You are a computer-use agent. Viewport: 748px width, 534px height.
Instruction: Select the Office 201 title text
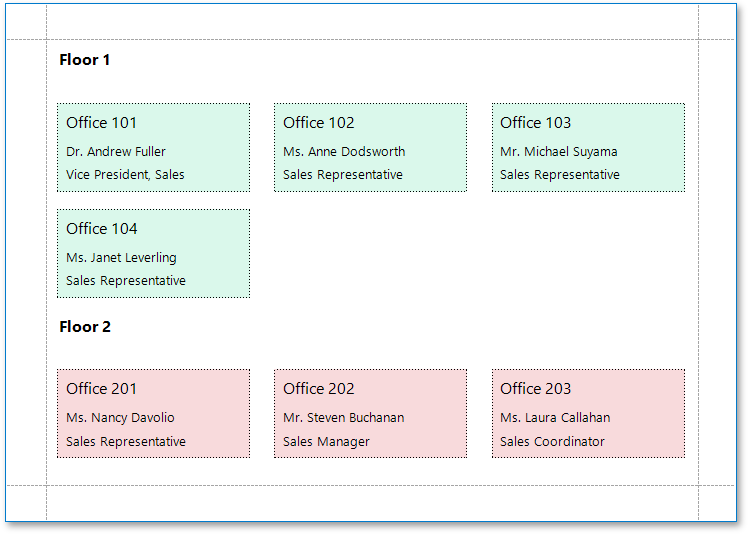tap(102, 389)
